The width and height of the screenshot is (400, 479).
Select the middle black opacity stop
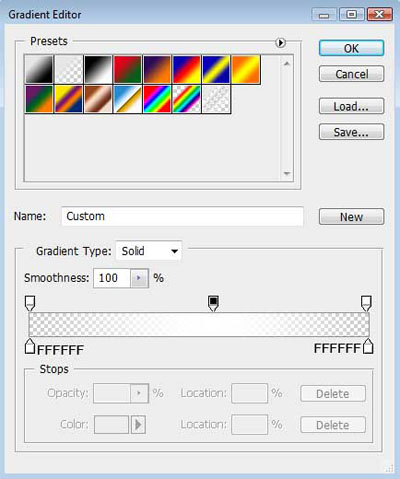click(x=213, y=303)
